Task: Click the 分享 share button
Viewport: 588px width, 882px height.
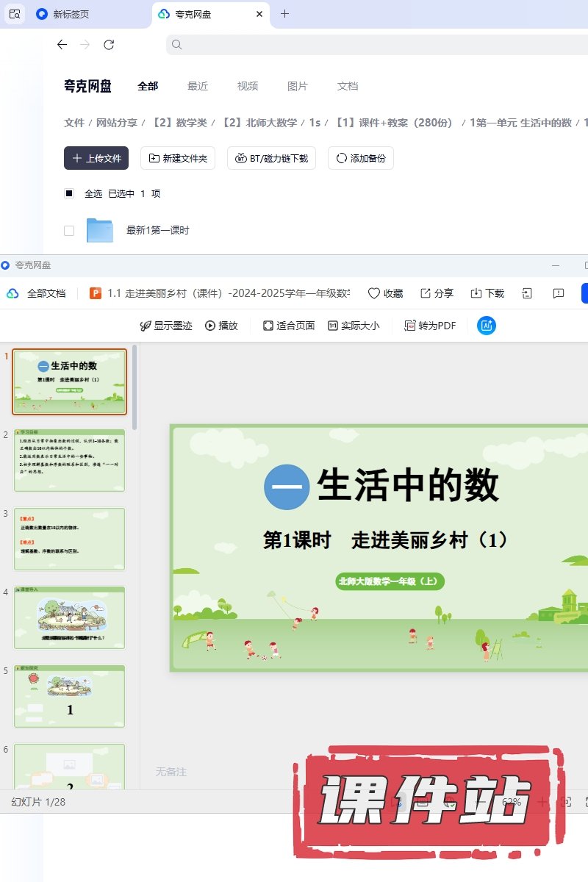Action: (x=437, y=293)
